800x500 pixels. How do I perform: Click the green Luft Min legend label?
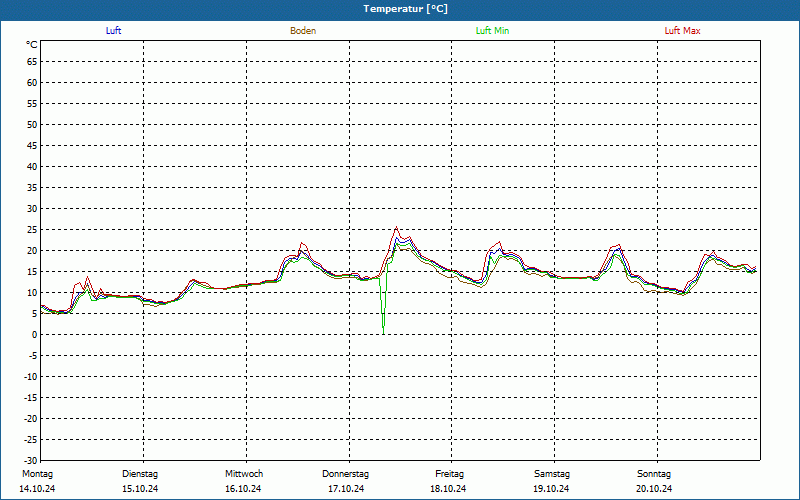pyautogui.click(x=492, y=31)
